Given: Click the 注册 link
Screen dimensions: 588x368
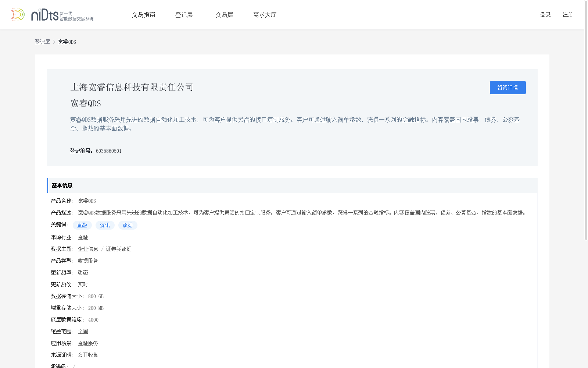Looking at the screenshot, I should (568, 15).
